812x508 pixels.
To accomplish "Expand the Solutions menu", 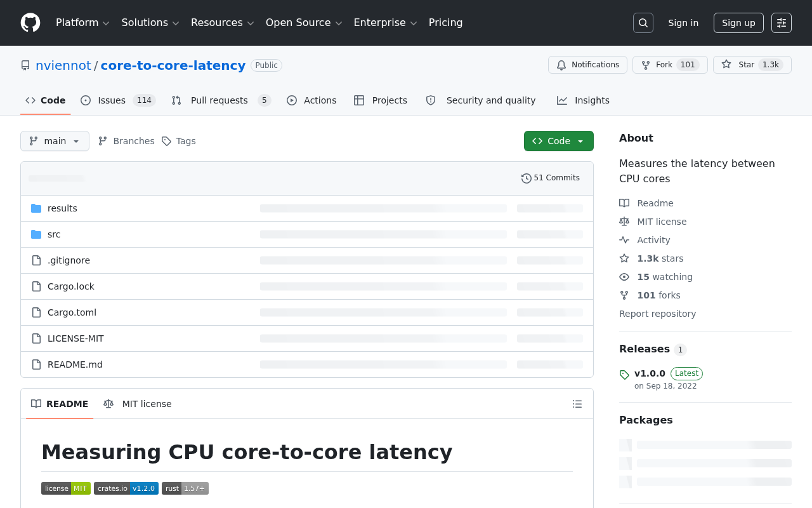I will (150, 23).
